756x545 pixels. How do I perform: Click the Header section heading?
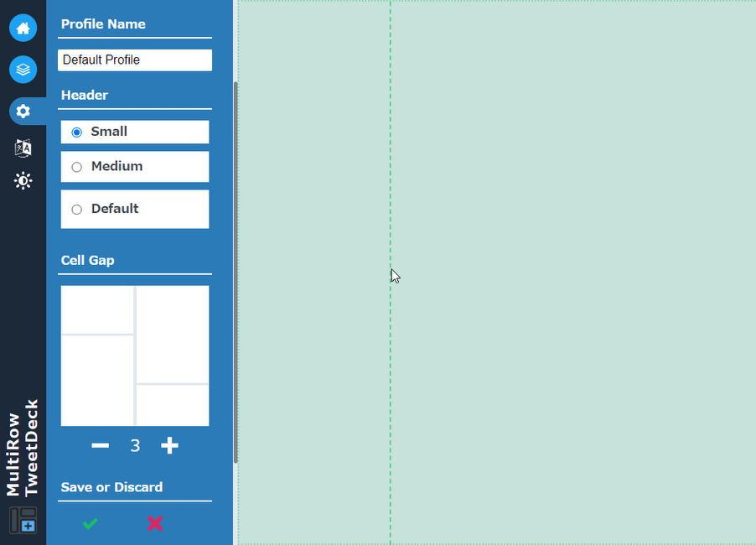click(85, 95)
